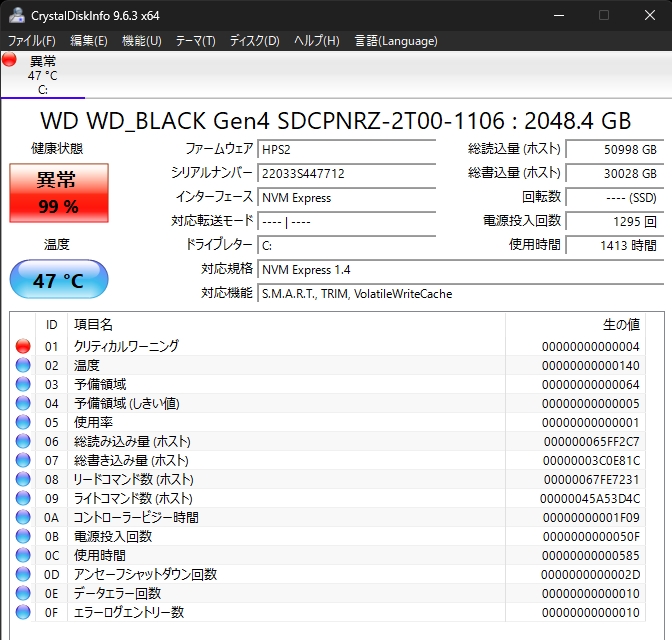Click blue status icon for 04 予備領域 (しきい値)
This screenshot has height=640, width=672.
(x=23, y=403)
